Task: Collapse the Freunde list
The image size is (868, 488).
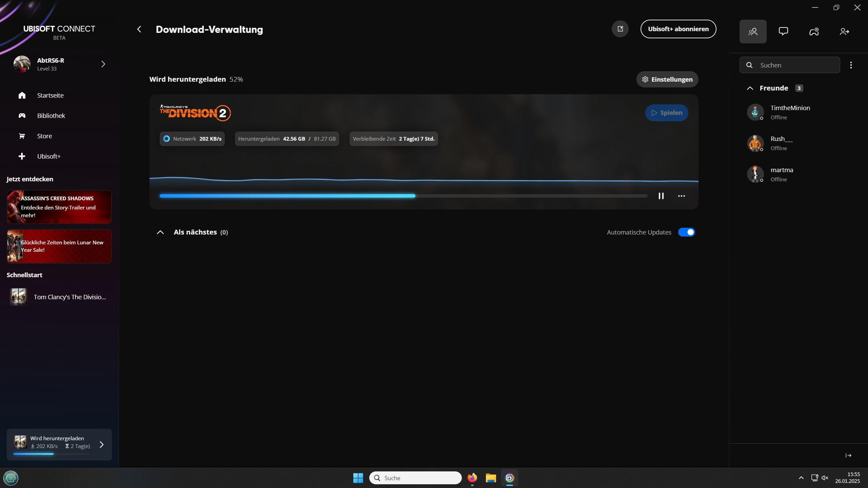Action: tap(750, 88)
